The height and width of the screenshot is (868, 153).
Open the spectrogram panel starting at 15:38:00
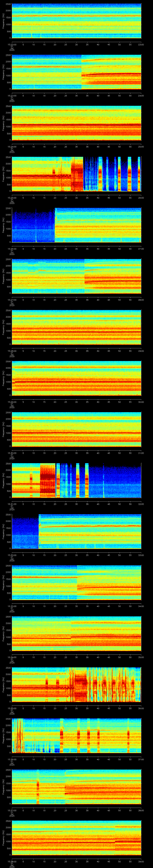(x=76, y=838)
